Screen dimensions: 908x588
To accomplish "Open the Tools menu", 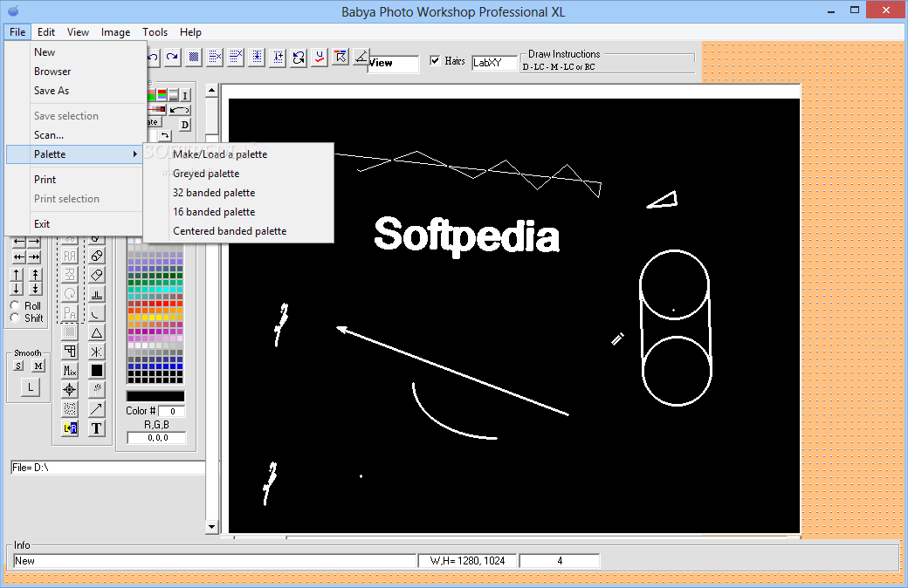I will point(155,31).
